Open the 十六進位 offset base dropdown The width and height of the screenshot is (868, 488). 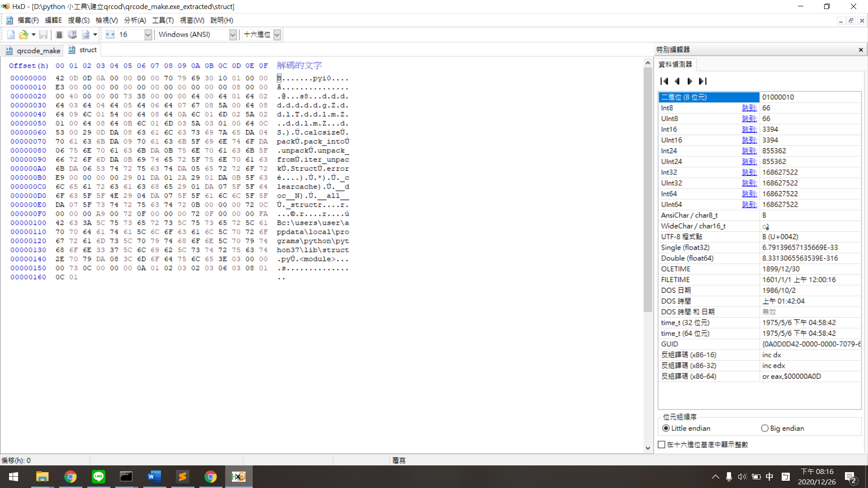277,35
